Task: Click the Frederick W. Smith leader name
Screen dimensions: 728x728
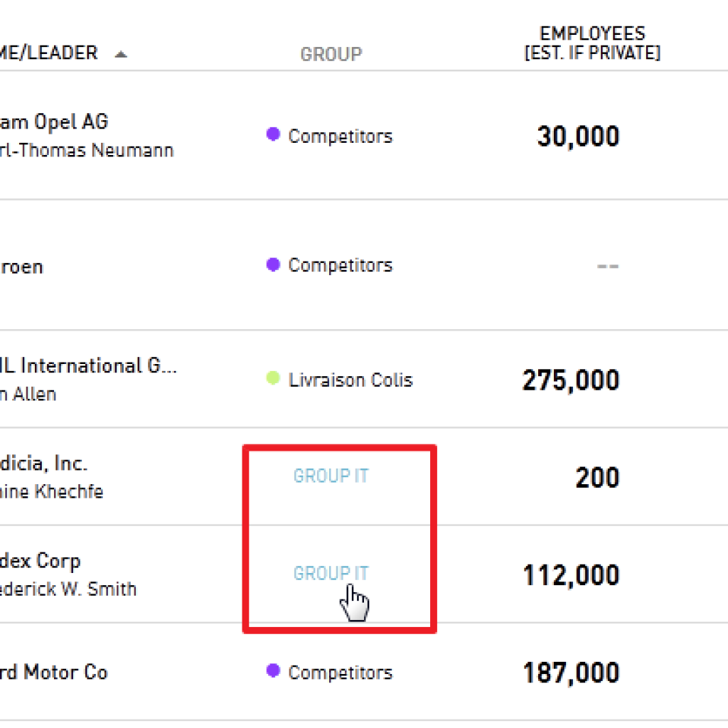Action: [x=68, y=589]
